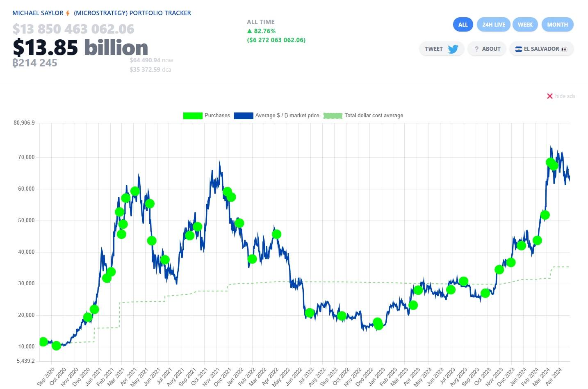Viewport: 588px width, 389px height.
Task: Click the 80,906.9 y-axis maximum label
Action: click(x=24, y=123)
